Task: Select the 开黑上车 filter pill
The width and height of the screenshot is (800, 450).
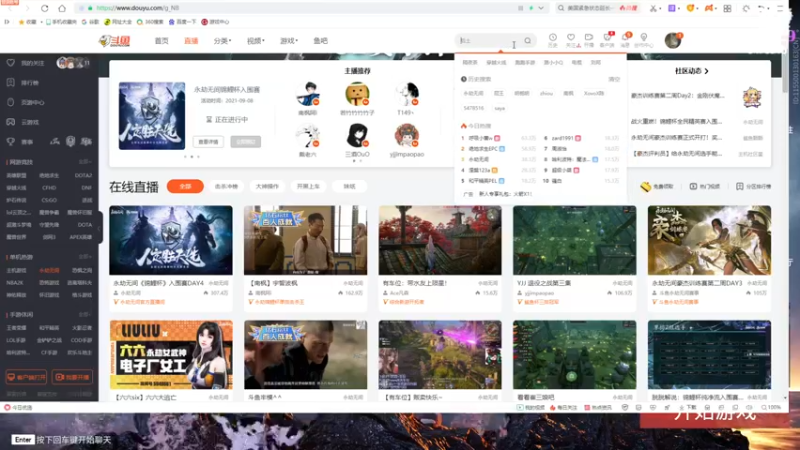Action: tap(308, 187)
